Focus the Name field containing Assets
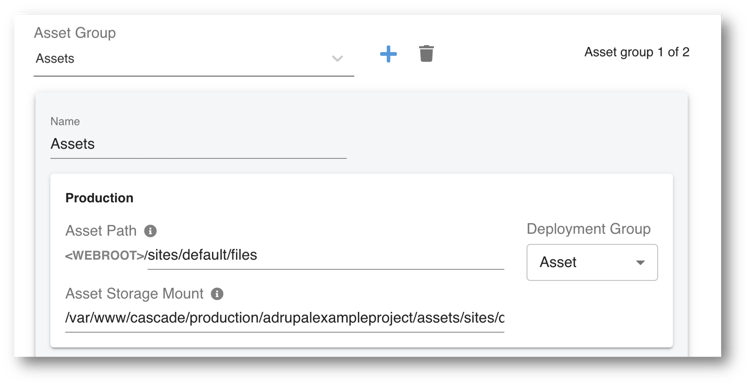Viewport: 750px width, 386px height. pos(199,144)
